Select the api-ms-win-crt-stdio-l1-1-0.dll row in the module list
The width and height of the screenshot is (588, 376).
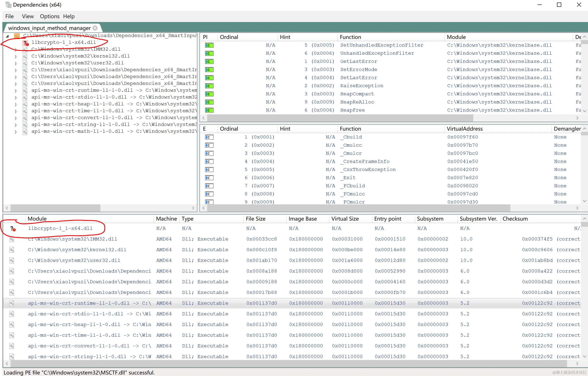pyautogui.click(x=76, y=314)
